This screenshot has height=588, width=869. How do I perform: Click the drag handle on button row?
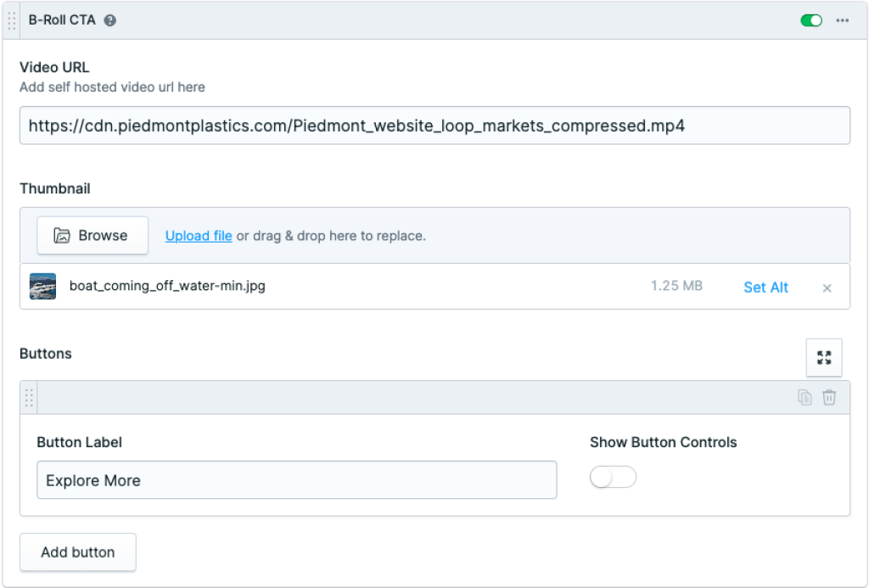(30, 397)
